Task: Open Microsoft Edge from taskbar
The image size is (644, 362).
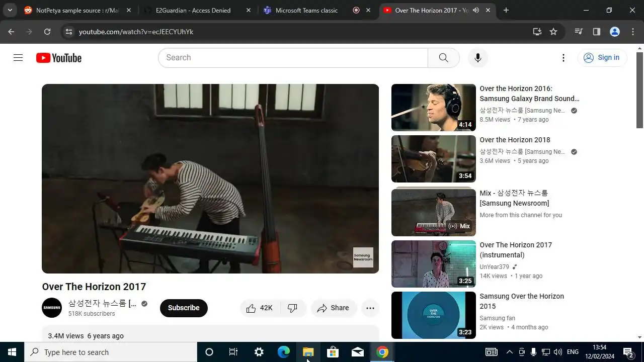Action: (284, 352)
